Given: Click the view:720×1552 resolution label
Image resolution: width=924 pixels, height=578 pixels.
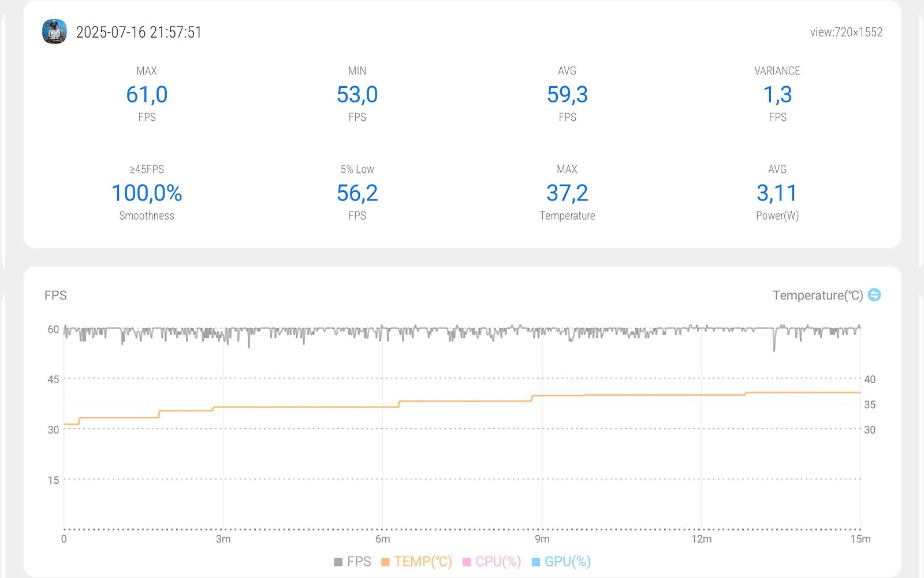Looking at the screenshot, I should coord(846,32).
